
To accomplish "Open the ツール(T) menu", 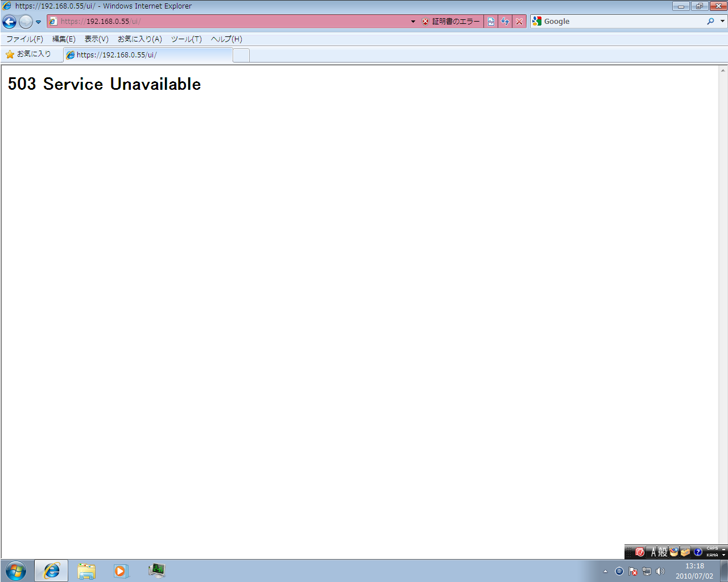I will pyautogui.click(x=186, y=39).
